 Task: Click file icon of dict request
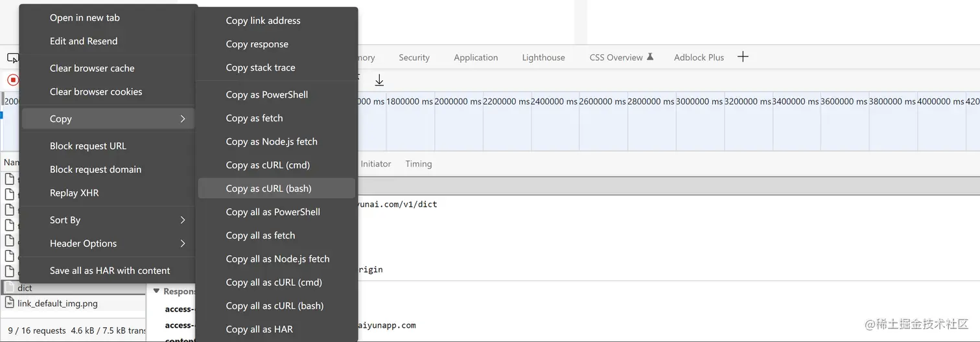[9, 288]
